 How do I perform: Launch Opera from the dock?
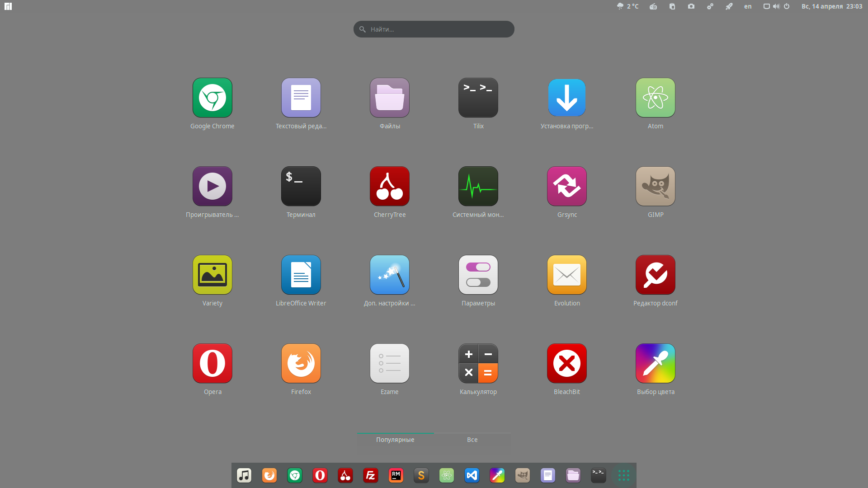point(320,475)
